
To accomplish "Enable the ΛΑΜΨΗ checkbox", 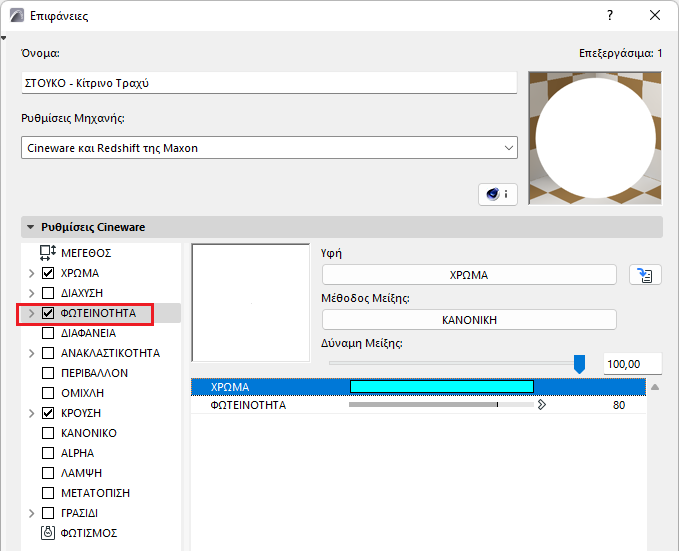I will tap(48, 473).
